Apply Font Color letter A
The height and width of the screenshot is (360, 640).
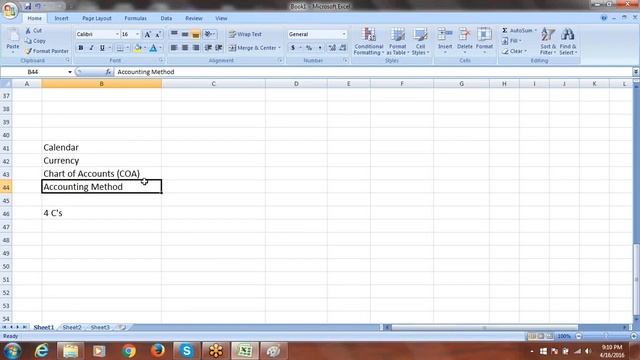pyautogui.click(x=153, y=48)
